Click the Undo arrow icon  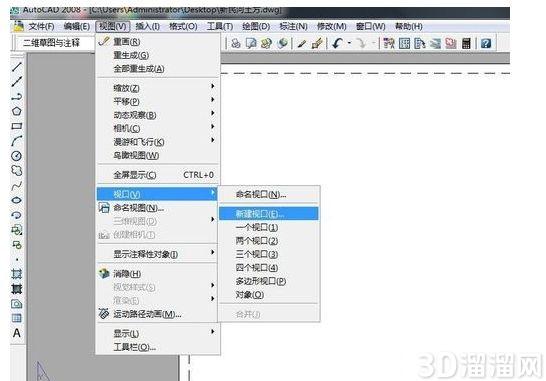337,43
